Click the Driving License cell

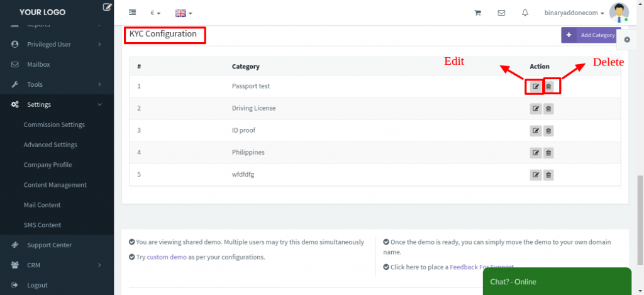point(254,108)
